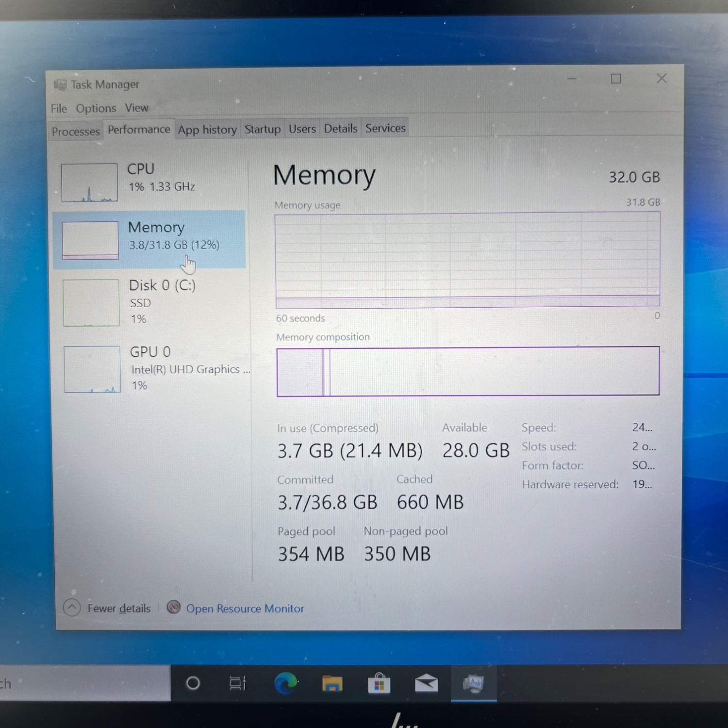Select the Services tab
The width and height of the screenshot is (728, 728).
click(385, 128)
